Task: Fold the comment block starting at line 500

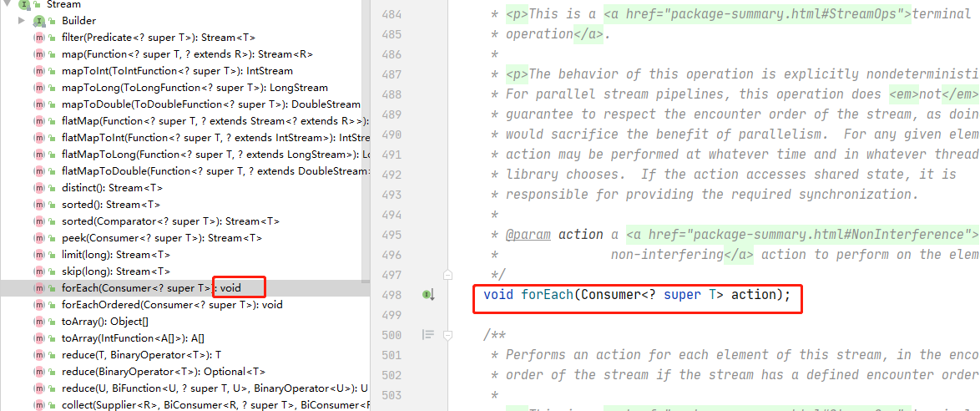Action: point(448,335)
